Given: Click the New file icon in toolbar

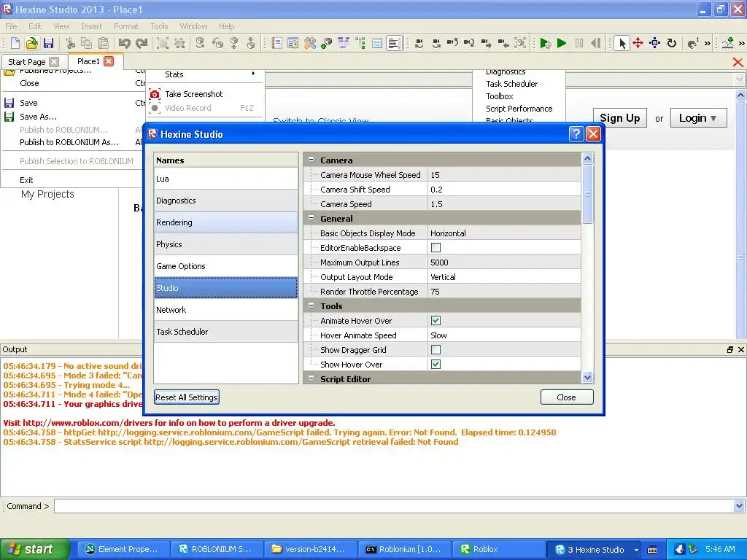Looking at the screenshot, I should pos(15,43).
